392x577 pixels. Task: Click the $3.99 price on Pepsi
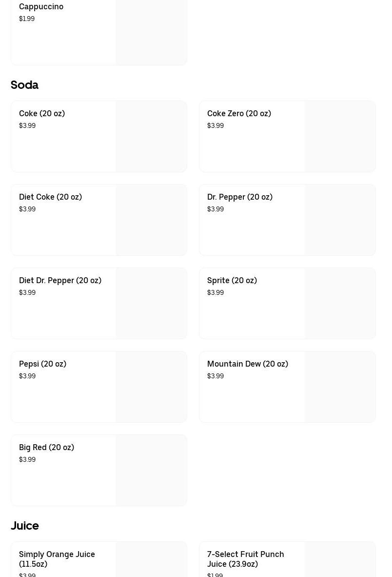(27, 376)
